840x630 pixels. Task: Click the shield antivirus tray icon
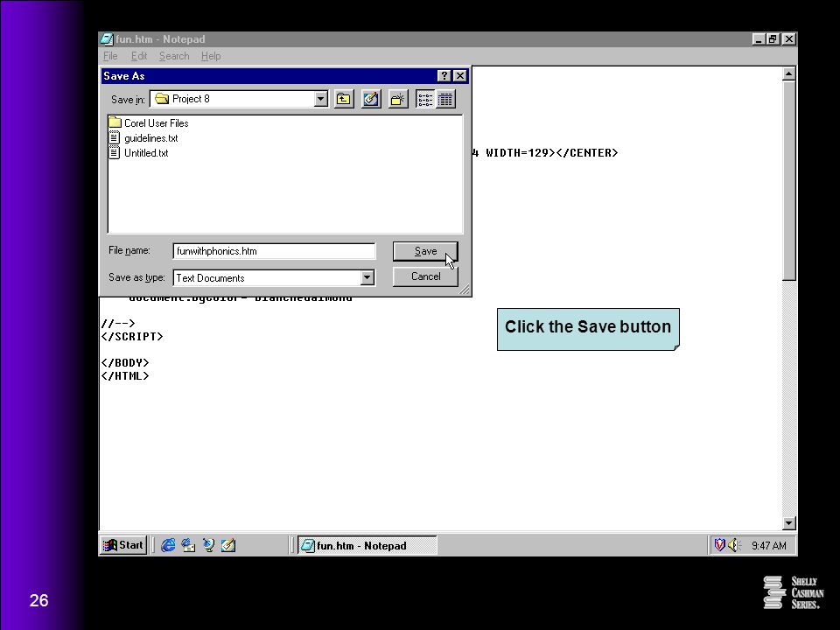[x=719, y=545]
